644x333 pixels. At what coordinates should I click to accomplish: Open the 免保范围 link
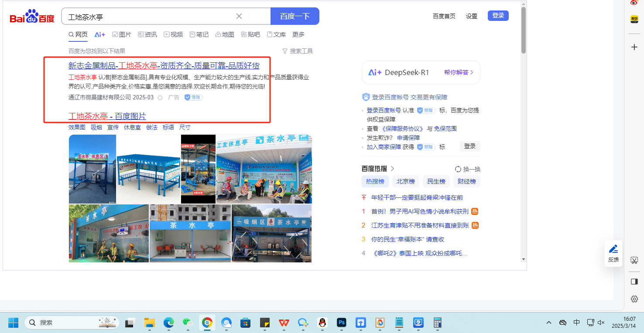[x=445, y=129]
